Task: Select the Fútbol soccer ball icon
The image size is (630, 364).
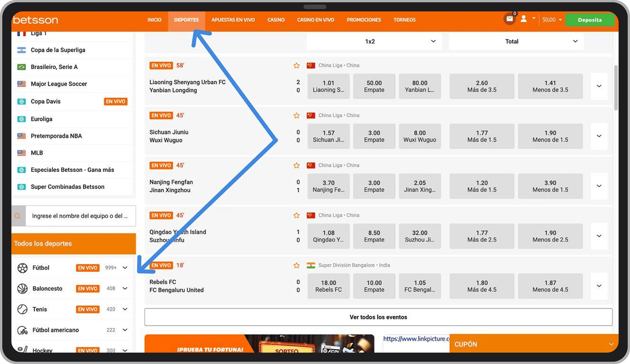Action: [22, 268]
